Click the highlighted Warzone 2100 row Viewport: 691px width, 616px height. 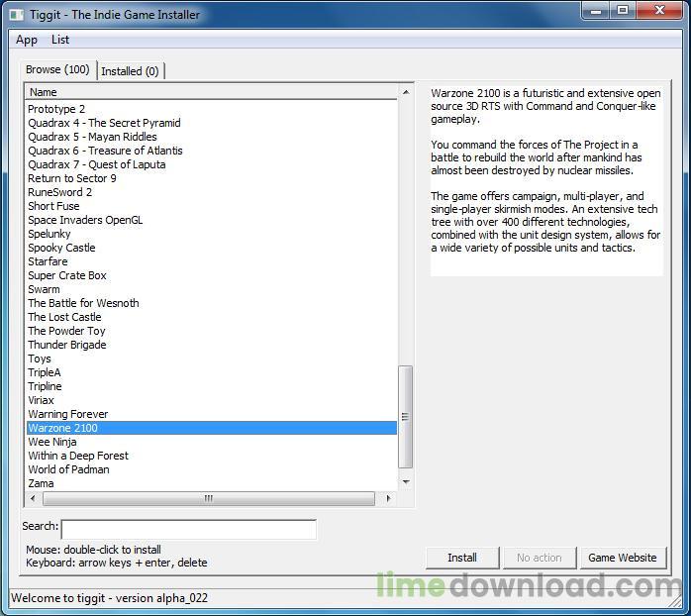[x=212, y=428]
